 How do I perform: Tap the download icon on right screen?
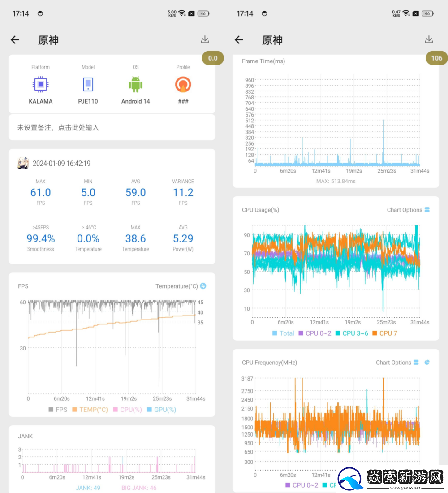429,39
